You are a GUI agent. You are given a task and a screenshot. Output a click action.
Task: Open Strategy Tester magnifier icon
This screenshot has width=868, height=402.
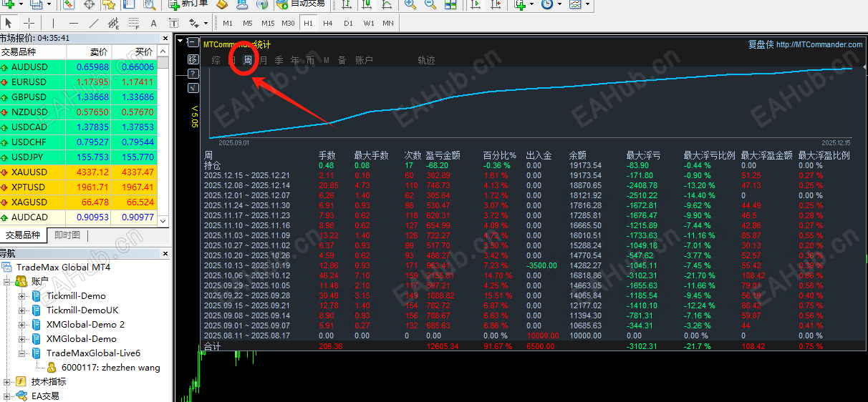pyautogui.click(x=149, y=4)
